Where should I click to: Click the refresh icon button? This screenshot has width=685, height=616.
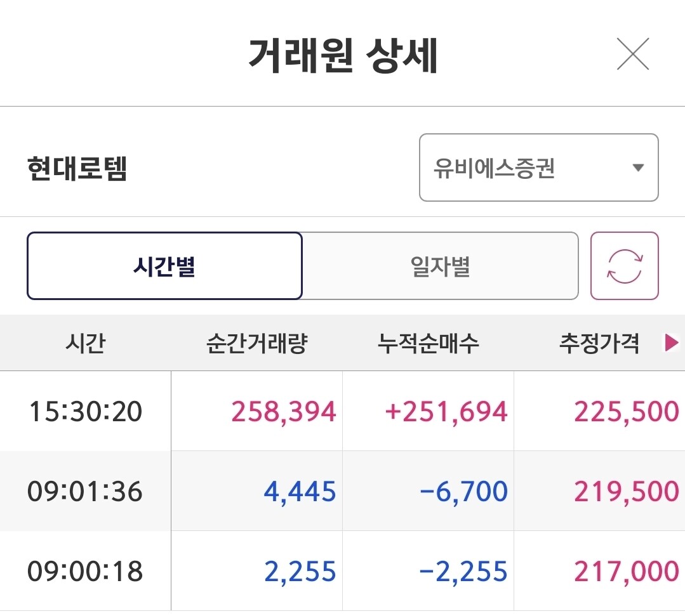pyautogui.click(x=625, y=266)
